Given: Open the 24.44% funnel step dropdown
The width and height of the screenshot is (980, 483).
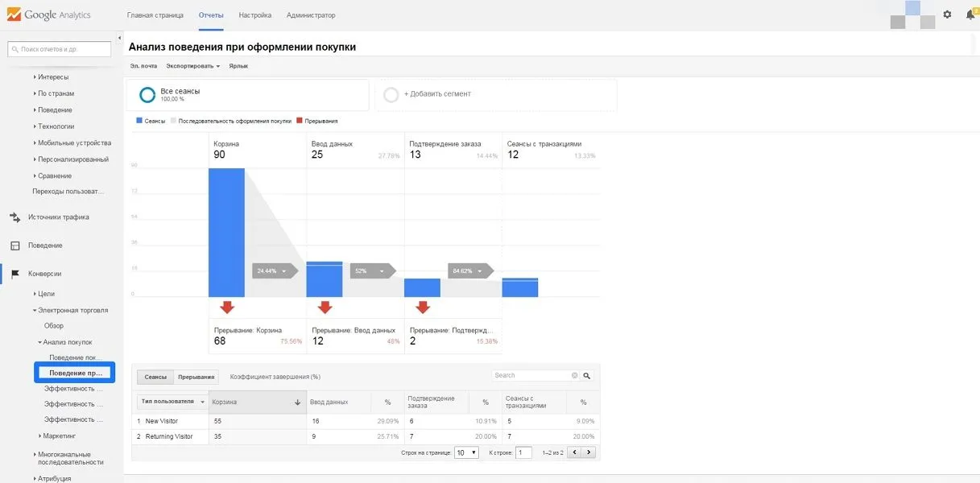Looking at the screenshot, I should click(275, 271).
